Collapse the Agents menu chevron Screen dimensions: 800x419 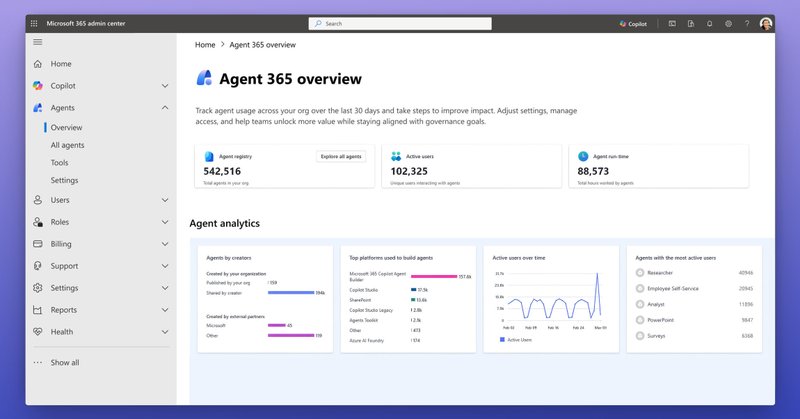click(165, 108)
